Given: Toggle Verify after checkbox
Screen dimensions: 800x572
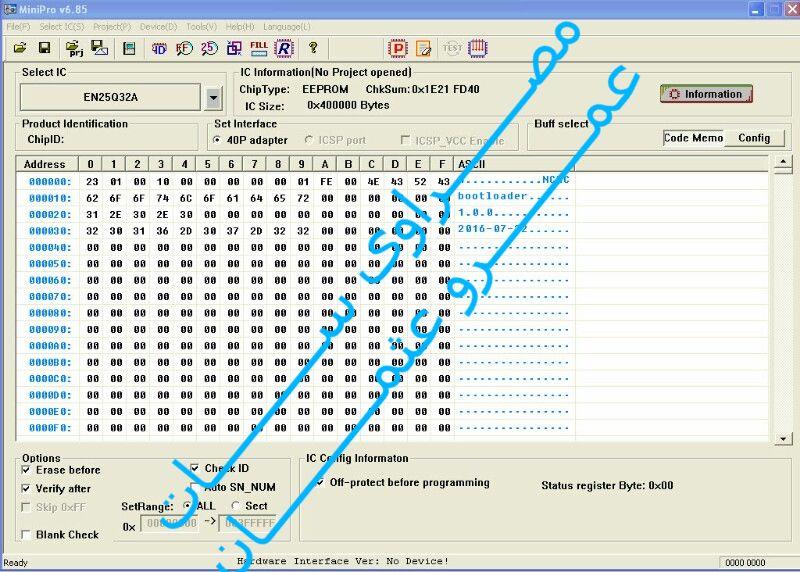Looking at the screenshot, I should [x=26, y=489].
